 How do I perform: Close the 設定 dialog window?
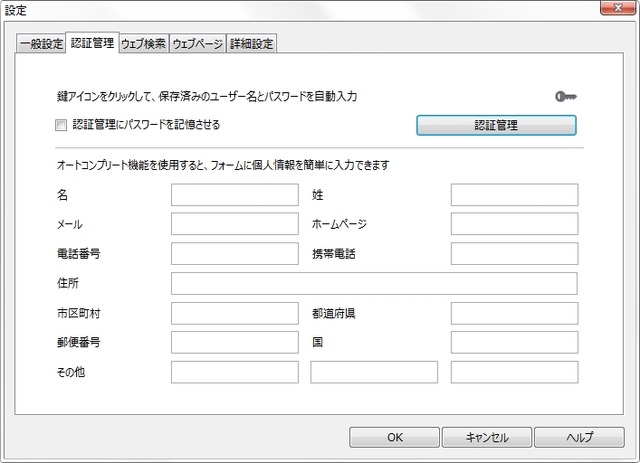coord(618,8)
